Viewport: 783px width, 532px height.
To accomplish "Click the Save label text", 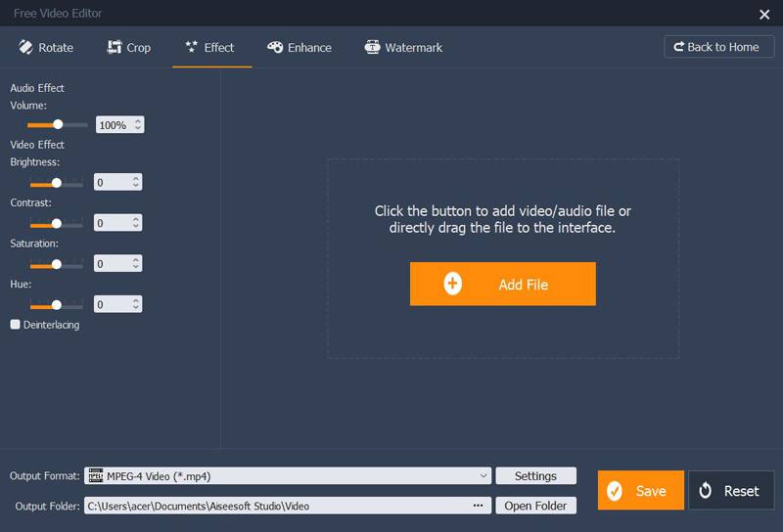I will coord(651,491).
